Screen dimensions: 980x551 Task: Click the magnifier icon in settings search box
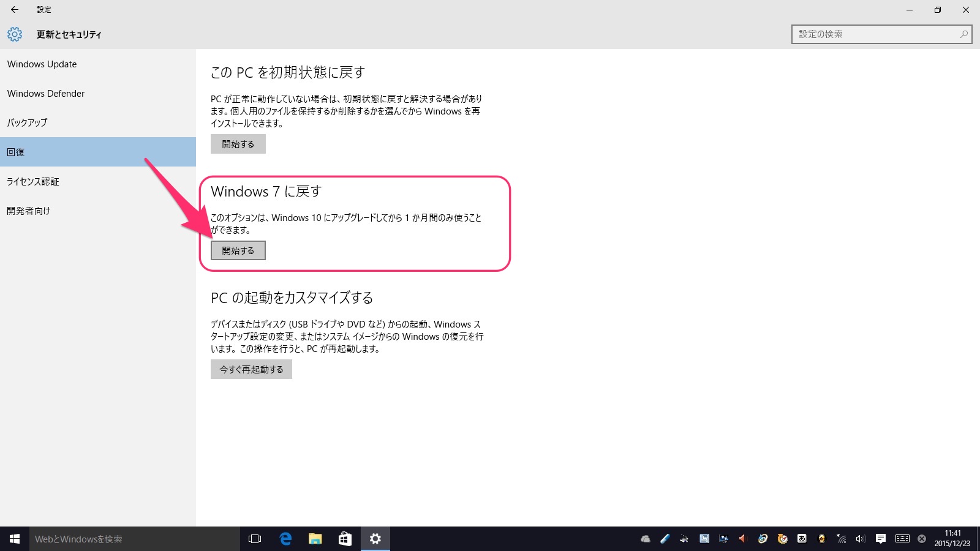[x=964, y=34]
